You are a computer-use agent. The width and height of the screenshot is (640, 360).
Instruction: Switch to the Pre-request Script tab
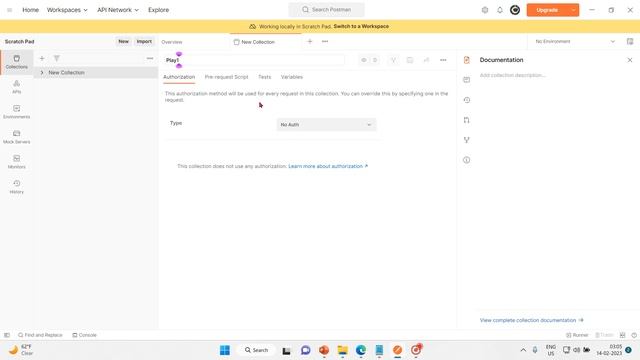point(227,77)
